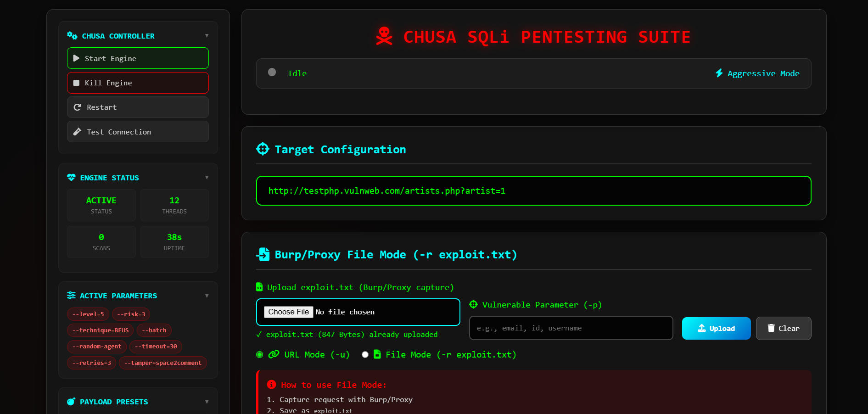The image size is (868, 414).
Task: Click the lightning bolt Aggressive Mode icon
Action: click(x=719, y=73)
